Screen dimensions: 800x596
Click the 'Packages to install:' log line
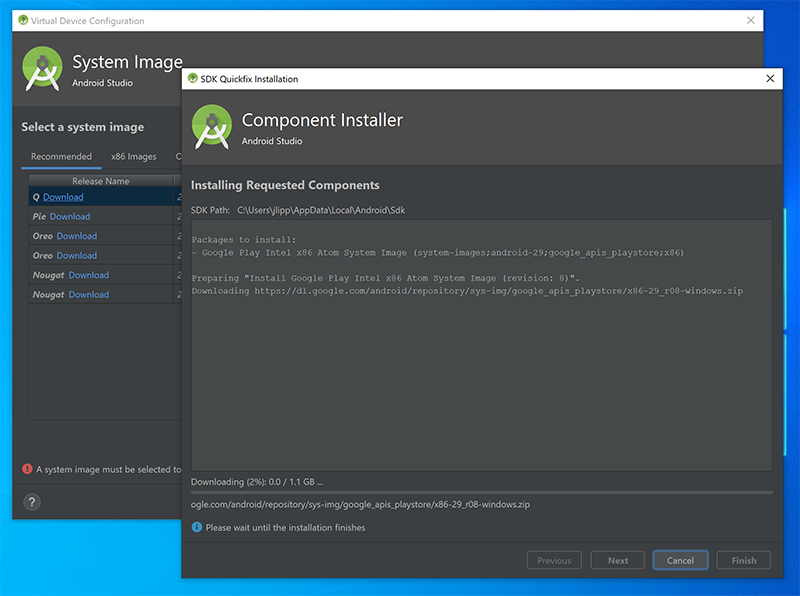click(244, 240)
